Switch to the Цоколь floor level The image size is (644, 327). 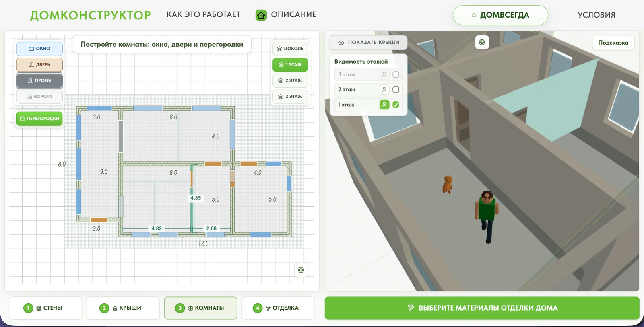coord(290,49)
